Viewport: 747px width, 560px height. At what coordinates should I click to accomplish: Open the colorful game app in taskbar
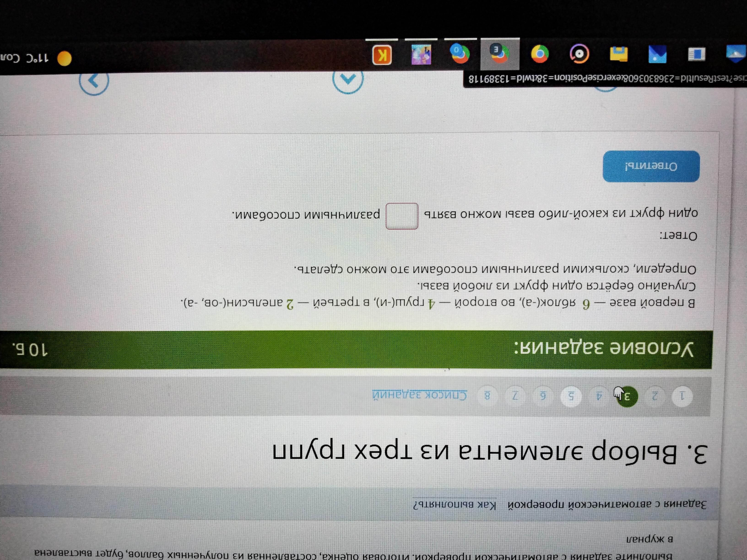point(421,54)
